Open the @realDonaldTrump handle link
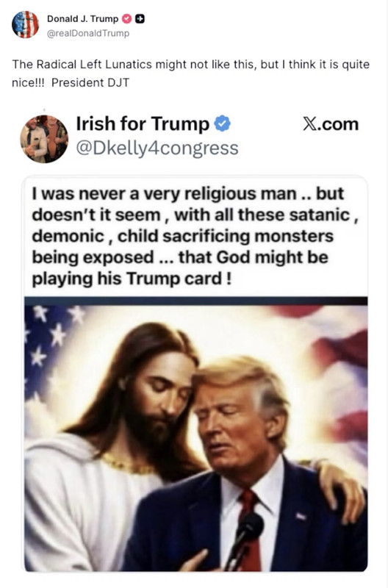 pos(88,33)
